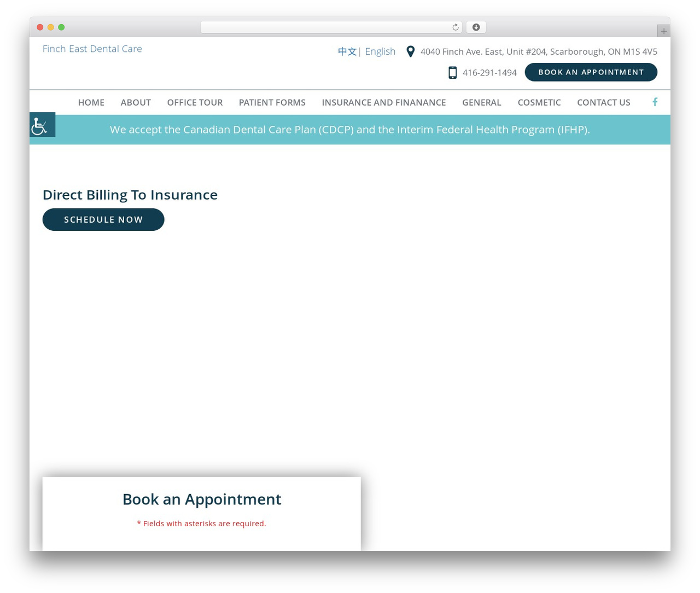Go to the Contact Us page

[x=604, y=102]
